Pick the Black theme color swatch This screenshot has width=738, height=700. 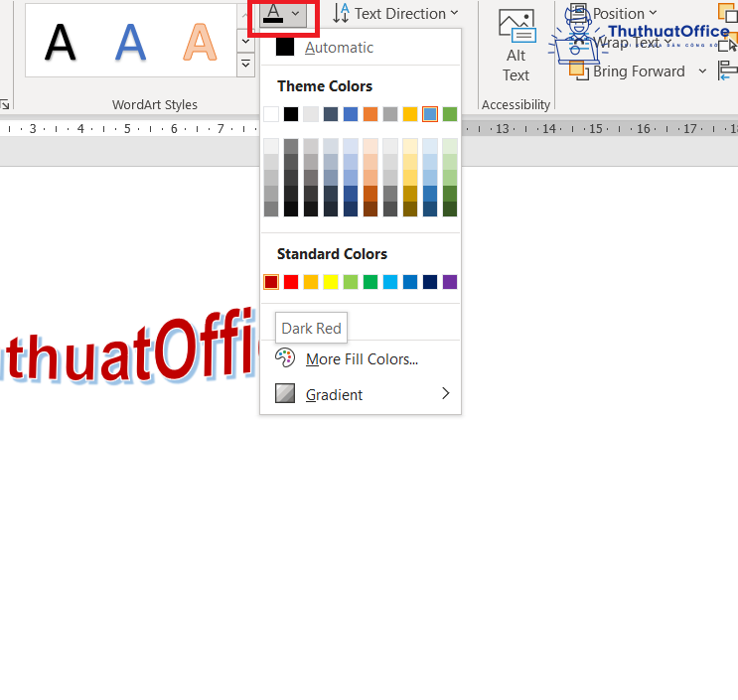click(x=291, y=114)
